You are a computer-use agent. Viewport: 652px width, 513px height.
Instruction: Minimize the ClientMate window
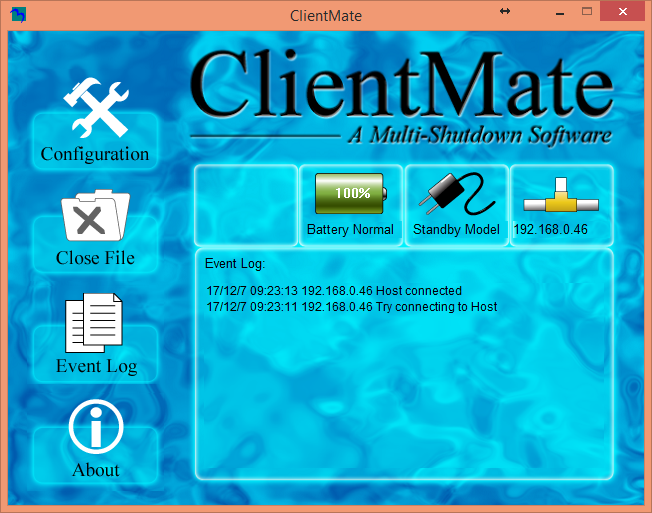tap(560, 12)
